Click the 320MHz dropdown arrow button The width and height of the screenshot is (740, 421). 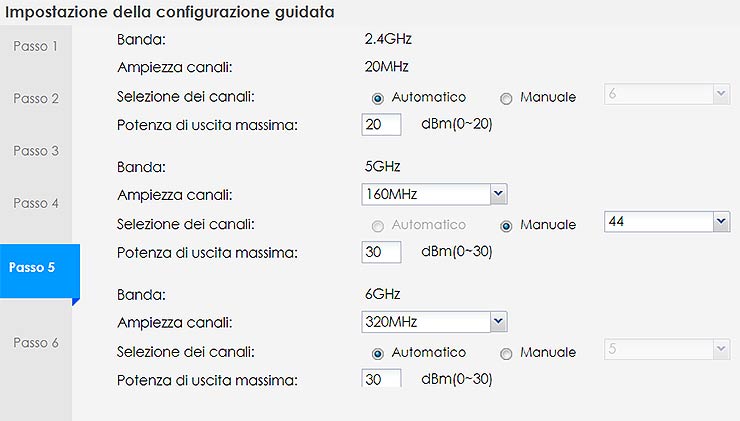500,321
